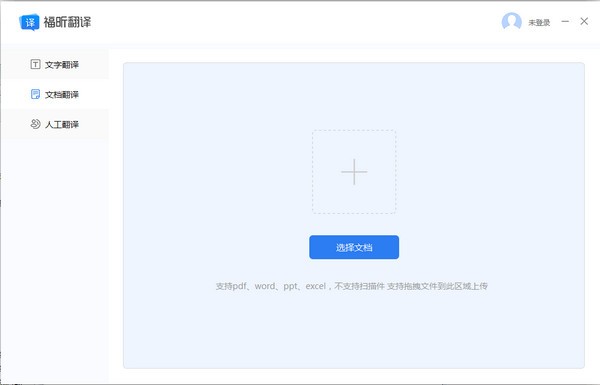Click the 未登录 login text
Viewport: 600px width, 385px height.
tap(539, 23)
